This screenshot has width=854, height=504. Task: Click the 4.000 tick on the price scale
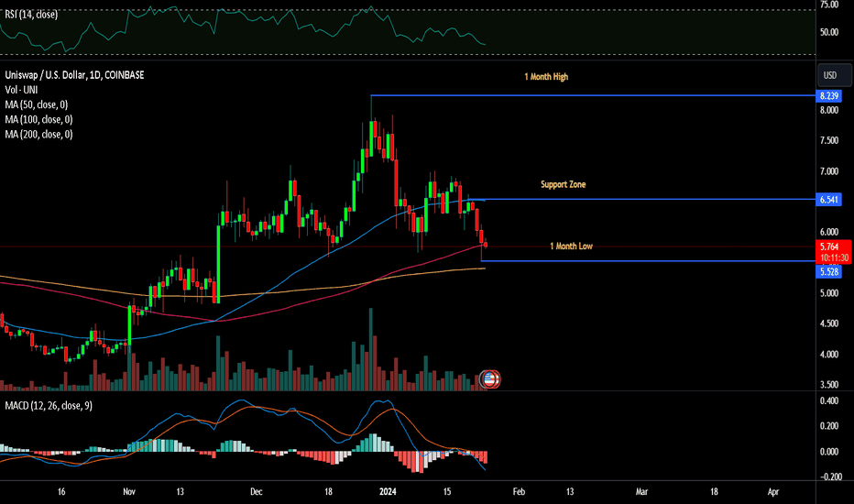pyautogui.click(x=829, y=354)
